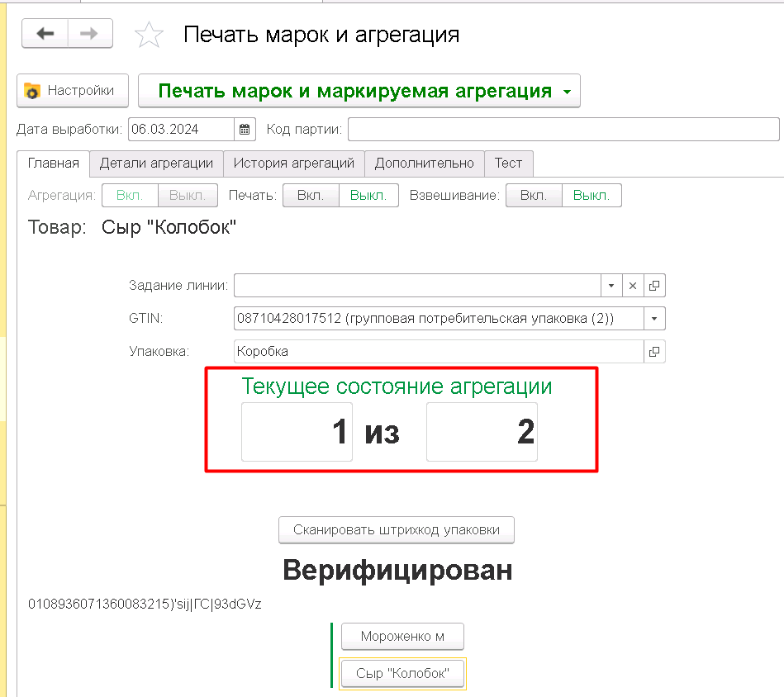The height and width of the screenshot is (697, 784).
Task: Click the Товар: Сыр "Колобок" label
Action: 132,227
